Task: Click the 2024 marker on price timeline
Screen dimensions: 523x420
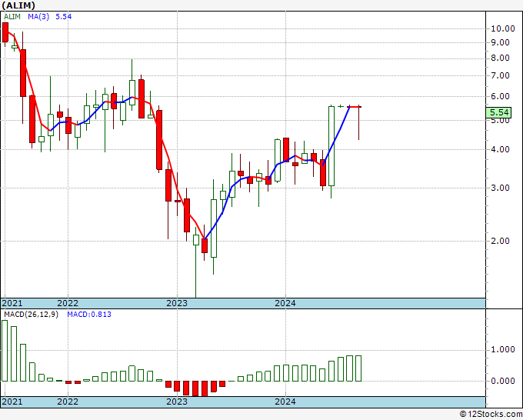Action: (x=285, y=303)
